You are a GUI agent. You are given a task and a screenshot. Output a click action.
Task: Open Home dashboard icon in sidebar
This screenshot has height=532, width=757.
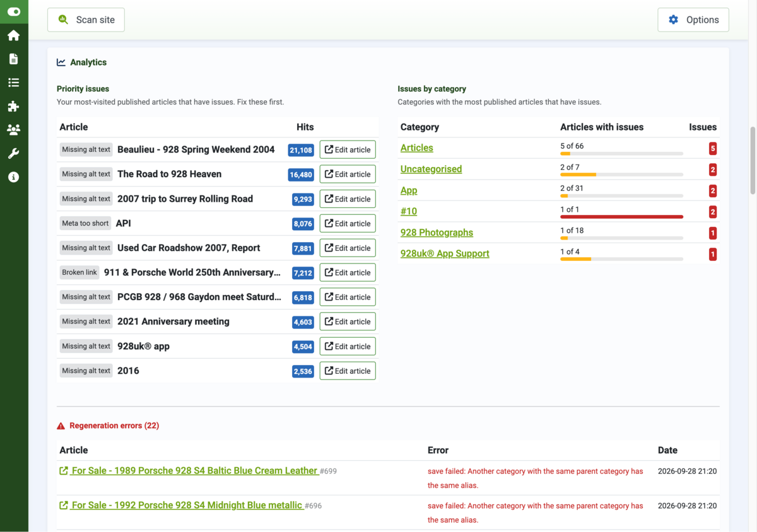(x=14, y=35)
